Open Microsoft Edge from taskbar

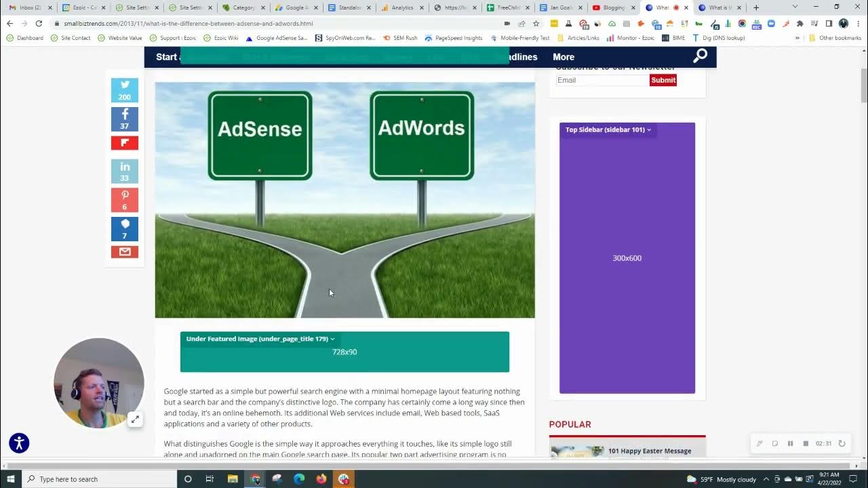(x=299, y=479)
